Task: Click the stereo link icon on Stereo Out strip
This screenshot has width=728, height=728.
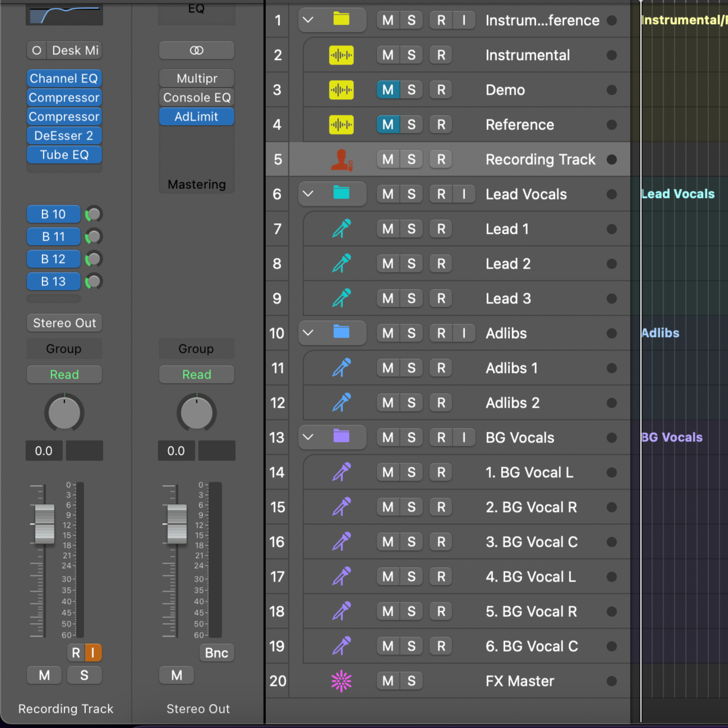Action: click(196, 50)
